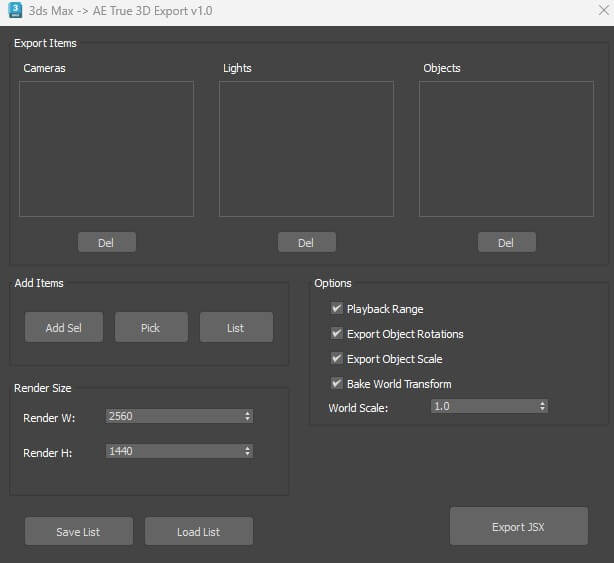Delete selected item from Cameras list

(107, 242)
